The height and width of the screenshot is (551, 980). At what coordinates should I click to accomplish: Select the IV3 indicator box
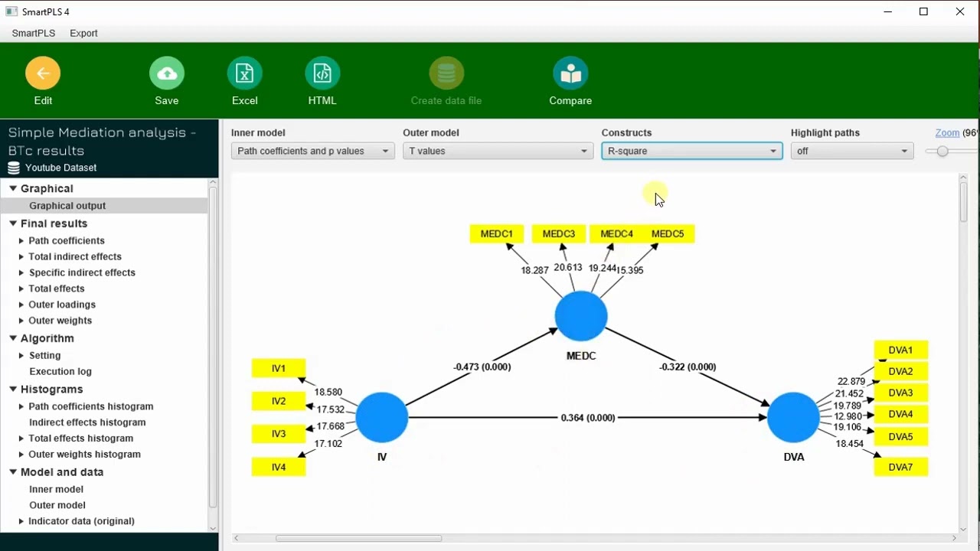pyautogui.click(x=279, y=434)
